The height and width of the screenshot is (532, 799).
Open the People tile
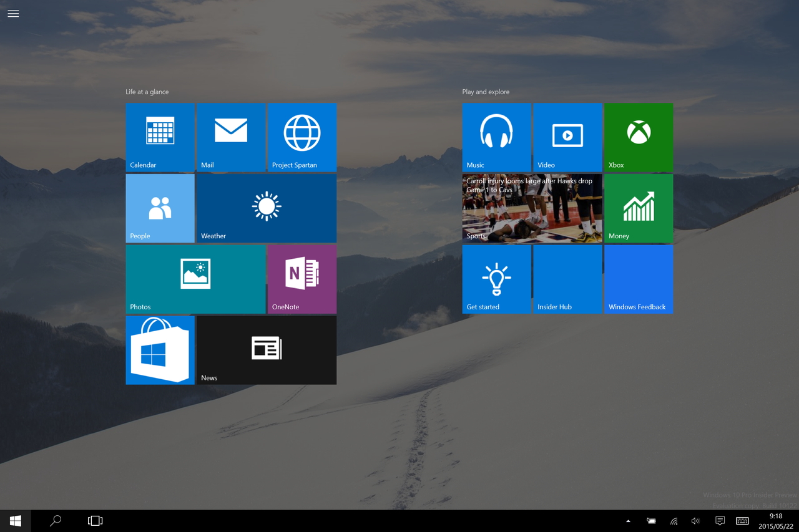tap(160, 208)
